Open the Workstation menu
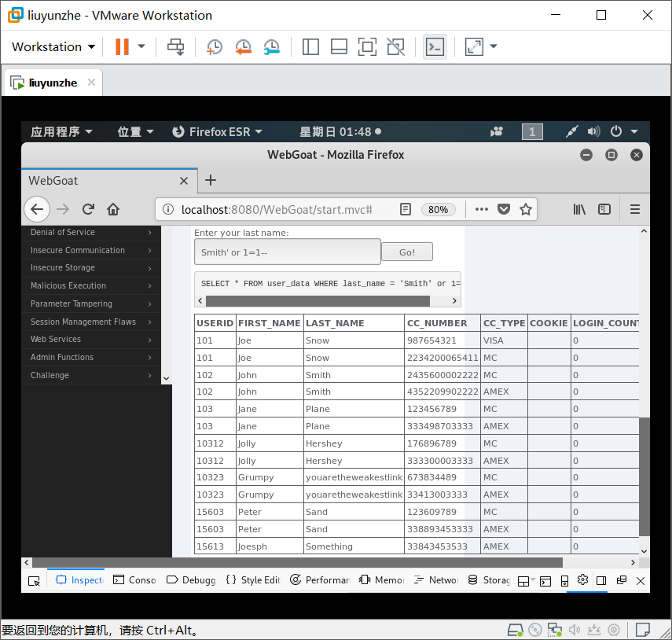 point(53,46)
